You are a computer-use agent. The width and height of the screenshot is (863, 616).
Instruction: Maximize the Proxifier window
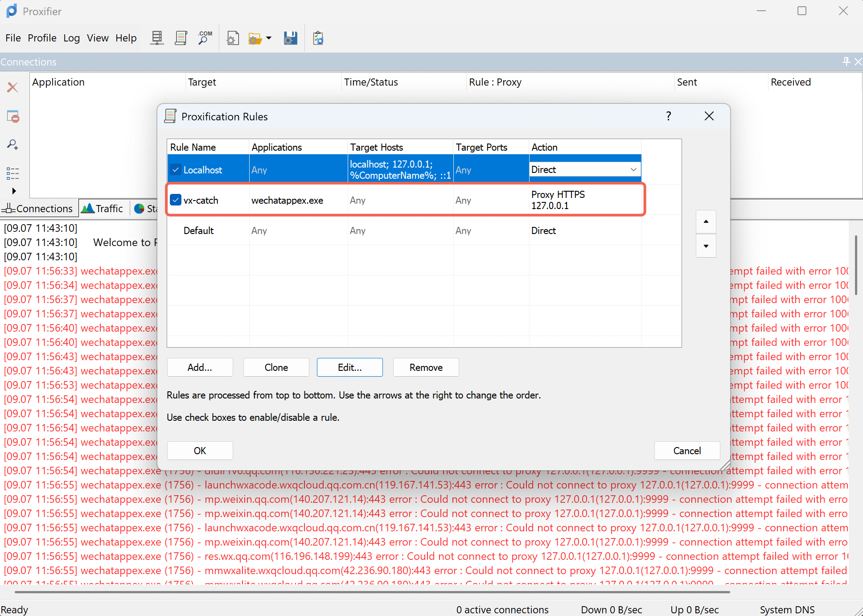pyautogui.click(x=802, y=11)
